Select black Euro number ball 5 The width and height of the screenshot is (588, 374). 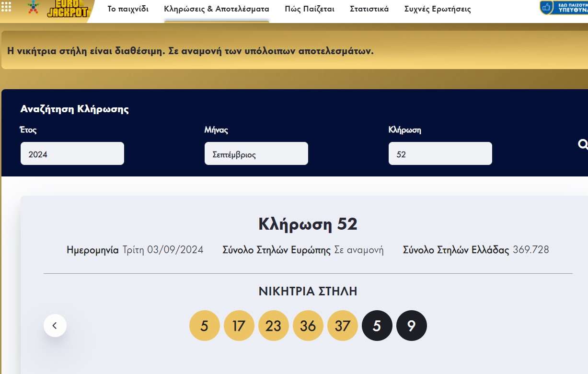coord(377,325)
